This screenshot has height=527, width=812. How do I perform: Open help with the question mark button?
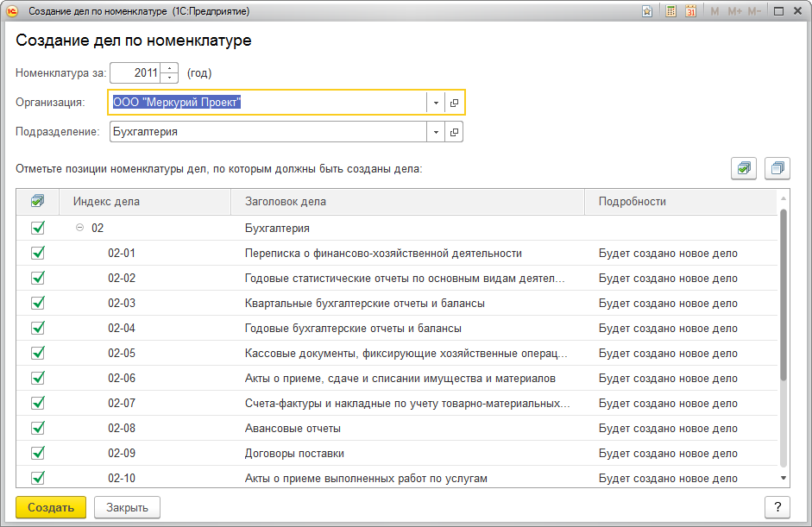click(x=777, y=507)
